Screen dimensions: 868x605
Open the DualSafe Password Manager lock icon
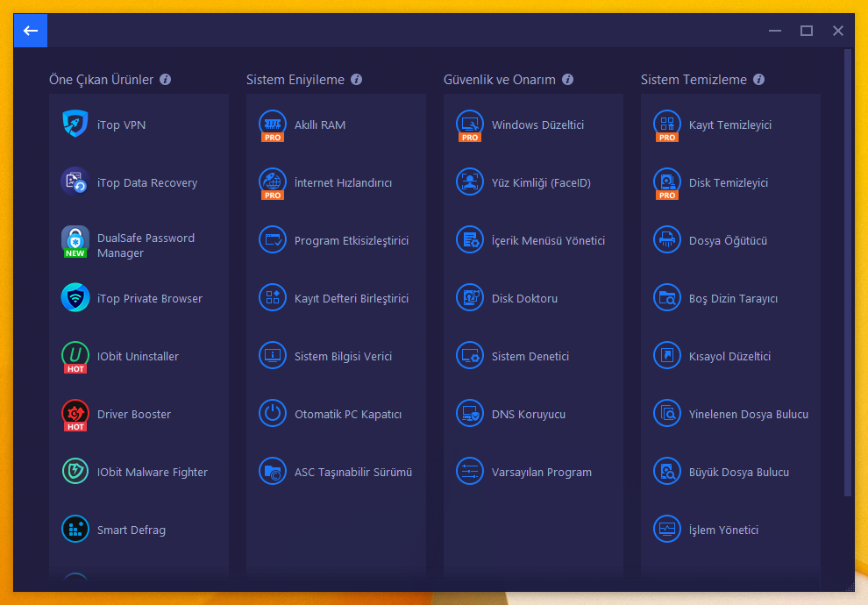(75, 242)
